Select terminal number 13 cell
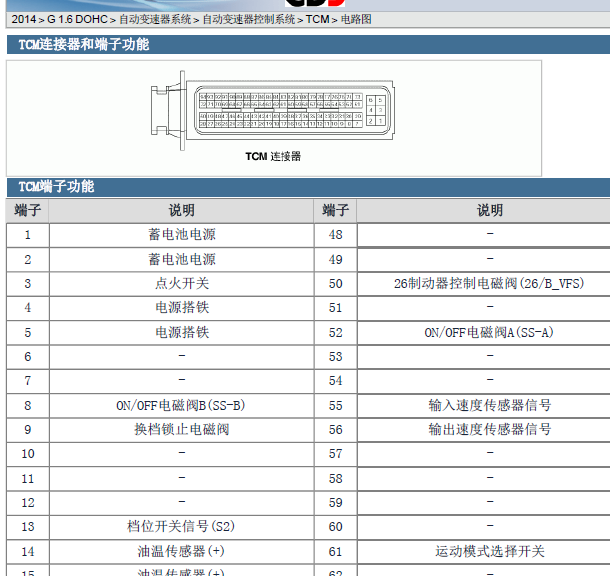This screenshot has height=576, width=610. 28,527
